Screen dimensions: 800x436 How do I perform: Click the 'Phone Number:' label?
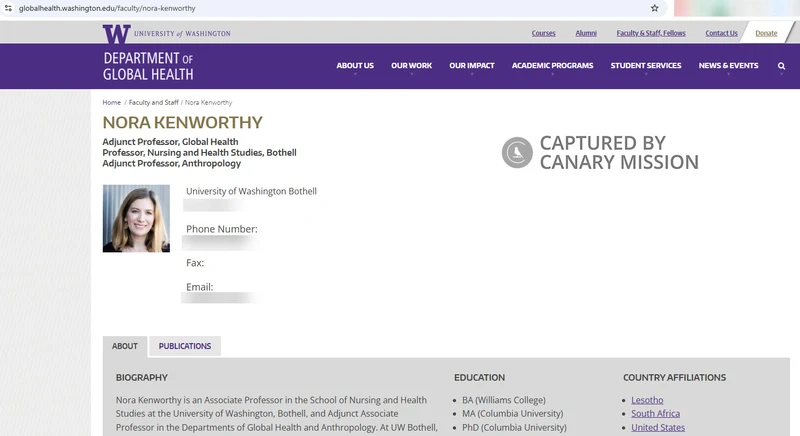click(x=221, y=229)
